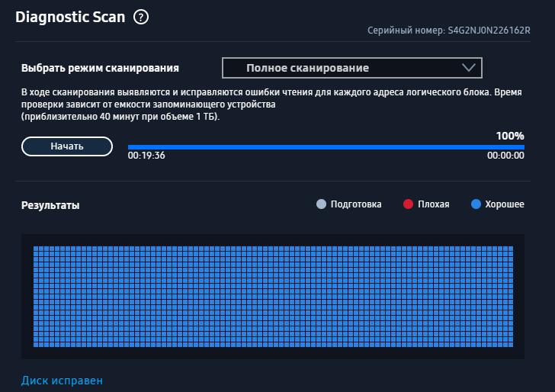Open the scan mode dropdown 'Полное сканирование'
Image resolution: width=555 pixels, height=392 pixels.
point(352,68)
